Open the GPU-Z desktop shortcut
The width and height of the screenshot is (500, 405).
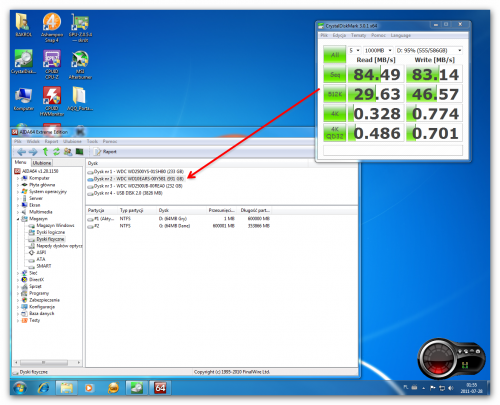80,28
